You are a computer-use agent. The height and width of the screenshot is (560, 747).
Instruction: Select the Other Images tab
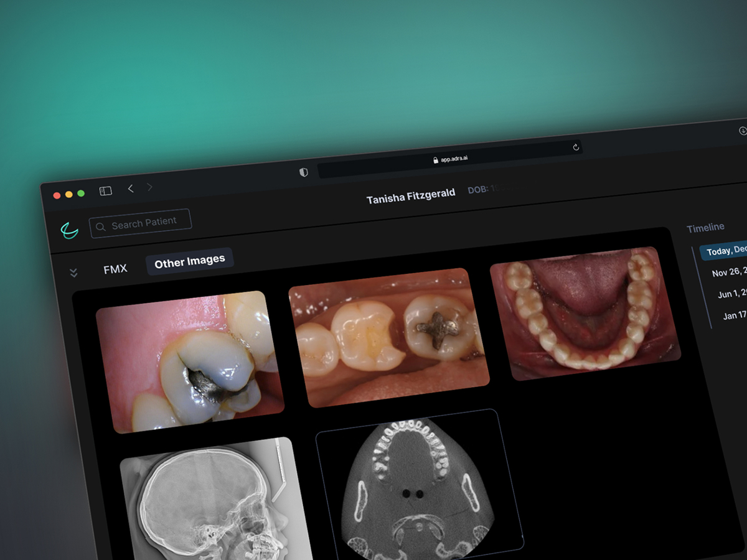point(190,262)
